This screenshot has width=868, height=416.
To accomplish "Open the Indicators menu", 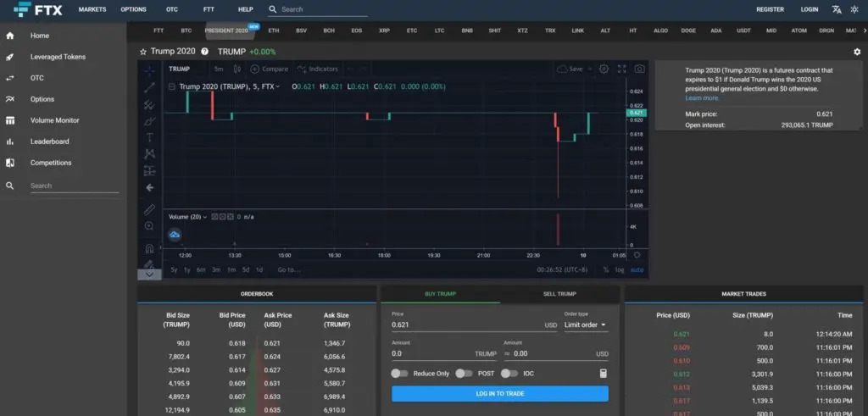I will tap(317, 69).
